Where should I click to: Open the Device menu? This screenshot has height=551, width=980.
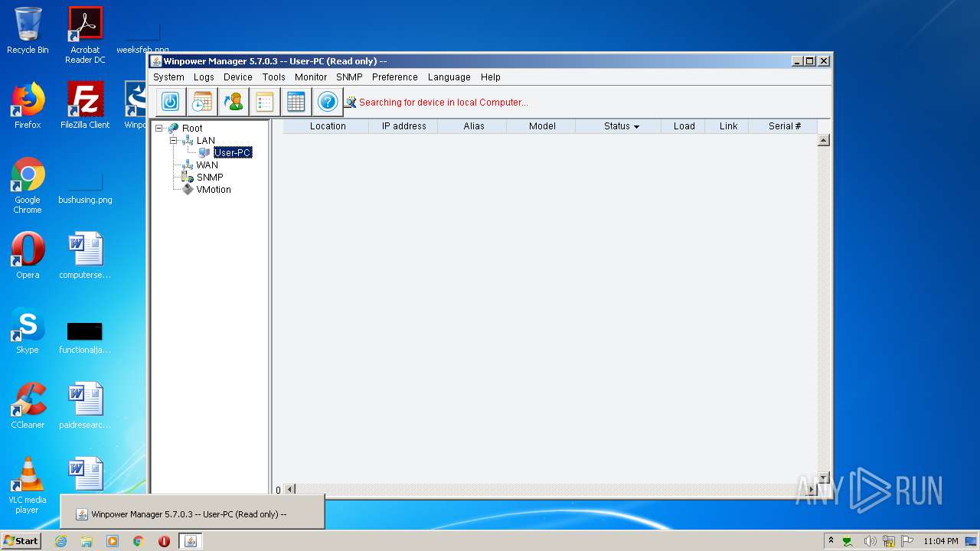(x=238, y=77)
